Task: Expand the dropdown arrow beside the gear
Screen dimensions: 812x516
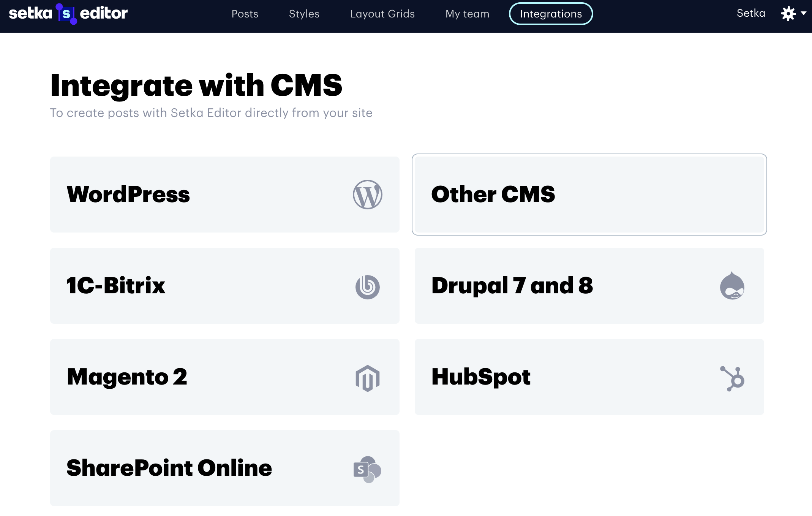Action: click(804, 13)
